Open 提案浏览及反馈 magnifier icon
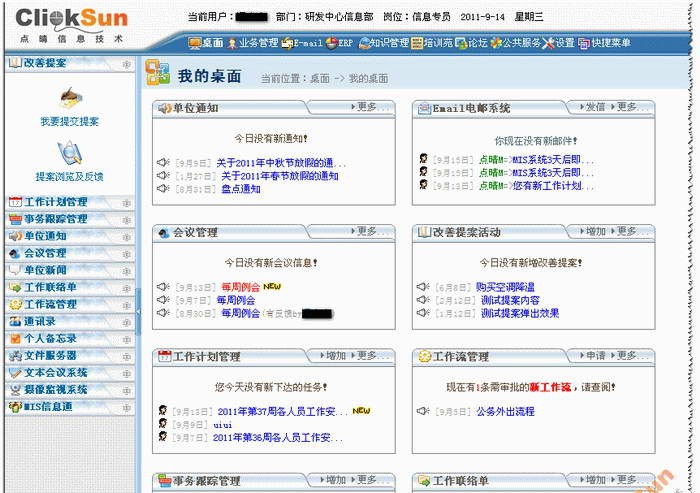Viewport: 700px width, 493px height. (69, 153)
